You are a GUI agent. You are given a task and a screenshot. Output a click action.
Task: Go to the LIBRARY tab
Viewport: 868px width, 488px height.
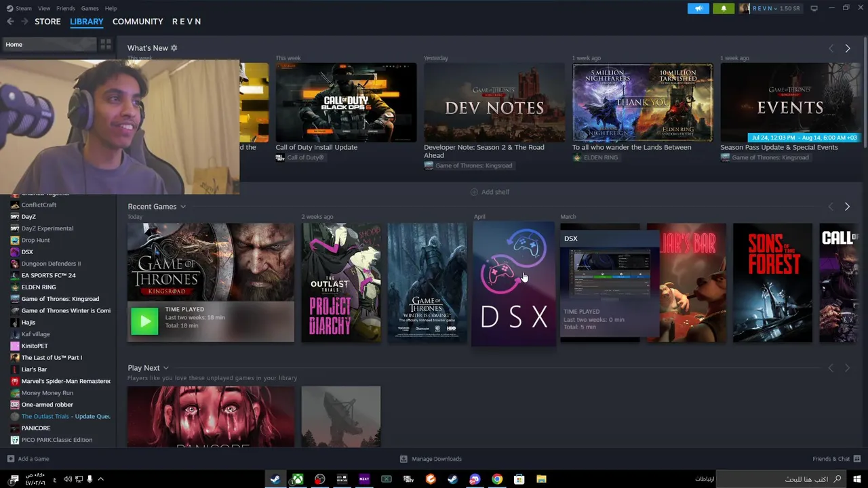pos(87,22)
